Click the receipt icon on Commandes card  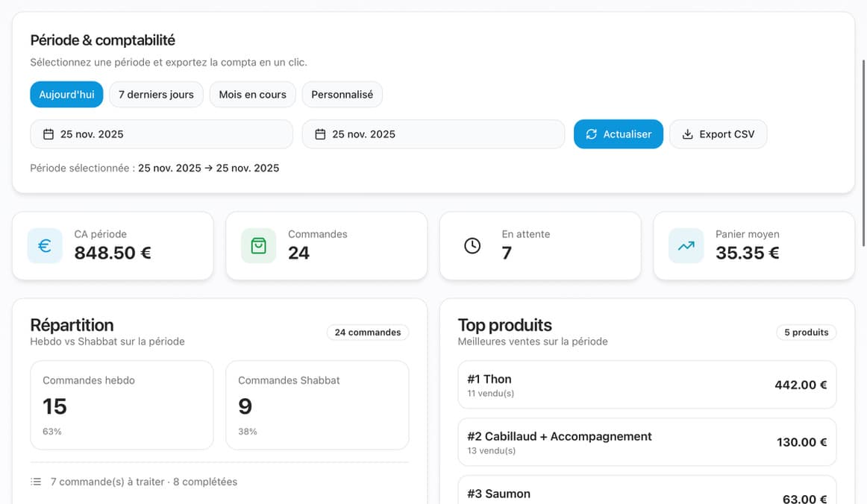pyautogui.click(x=257, y=245)
